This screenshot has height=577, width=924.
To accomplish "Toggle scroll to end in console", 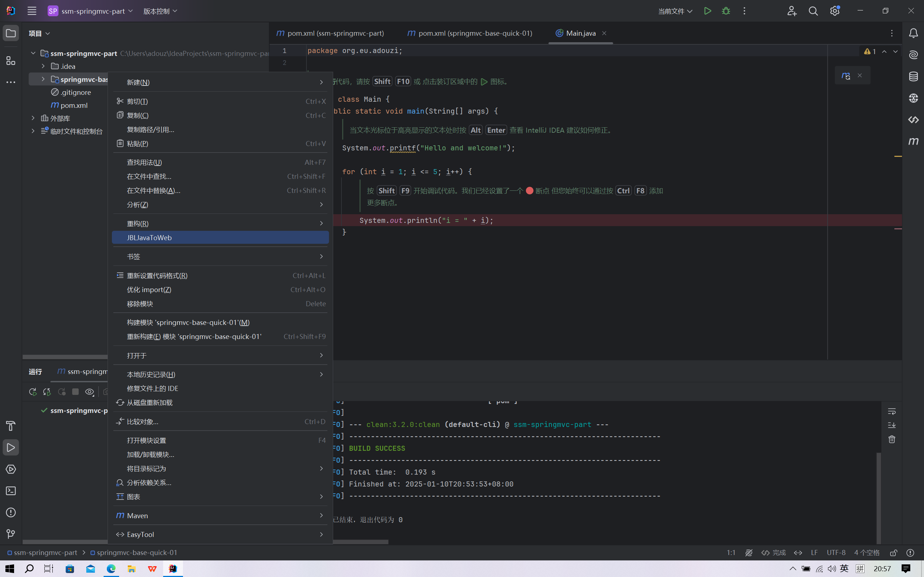I will (892, 425).
